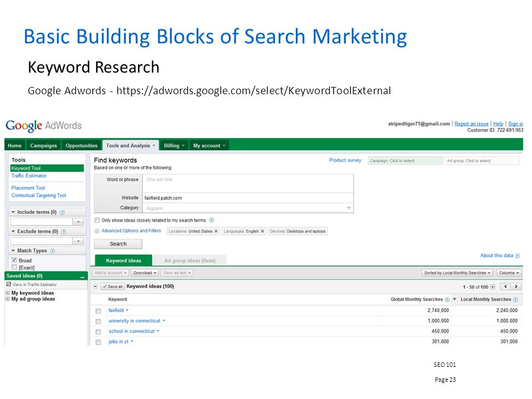Collapse the Include terms section

tap(13, 212)
